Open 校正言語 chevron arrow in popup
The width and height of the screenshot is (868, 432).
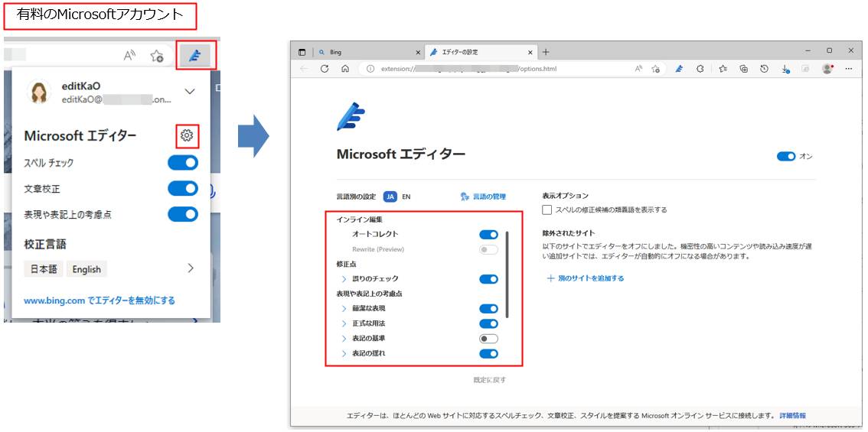click(x=191, y=268)
